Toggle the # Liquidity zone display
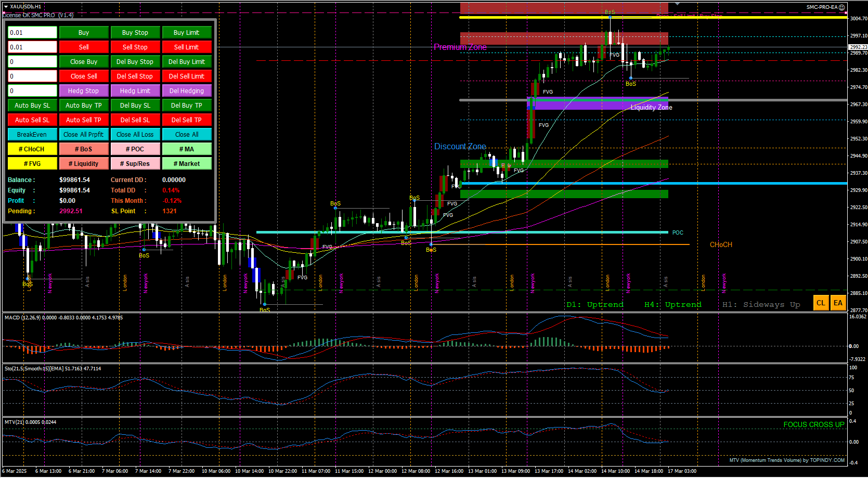 [x=84, y=164]
